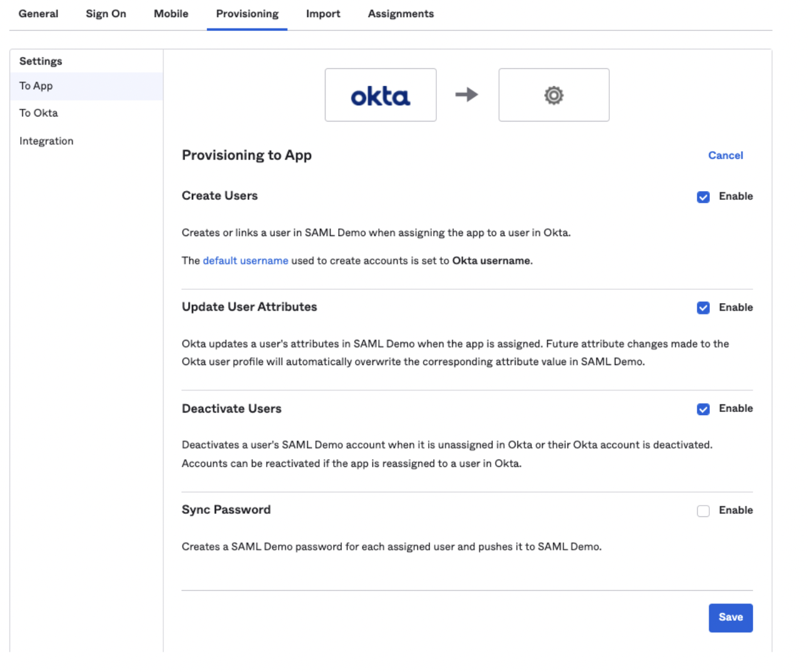This screenshot has width=808, height=672.
Task: Cancel editing provisioning settings
Action: tap(725, 156)
